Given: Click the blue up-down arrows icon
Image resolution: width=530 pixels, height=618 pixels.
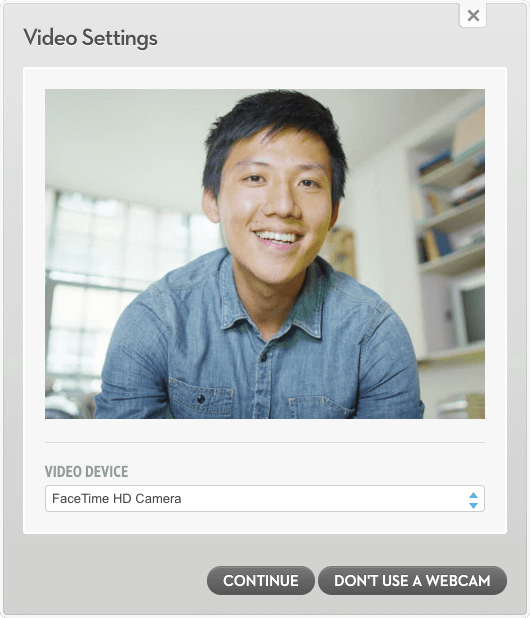Looking at the screenshot, I should click(473, 500).
